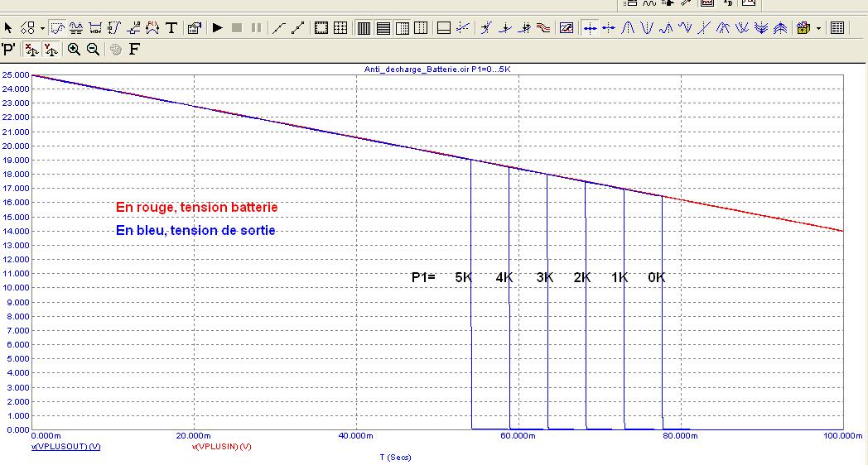The height and width of the screenshot is (465, 868).
Task: Click the greyed-out globe icon
Action: [116, 49]
